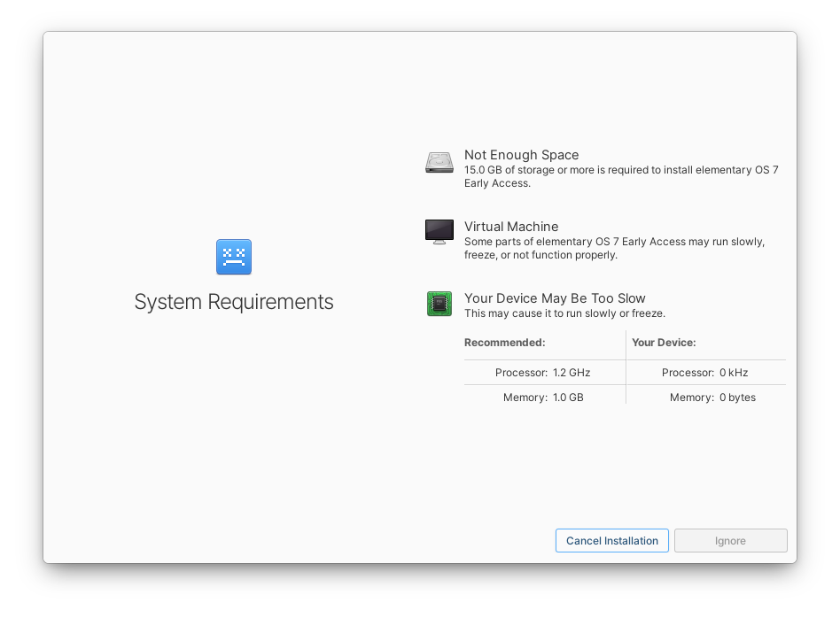
Task: Click the hard drive Not Enough Space icon
Action: point(439,162)
